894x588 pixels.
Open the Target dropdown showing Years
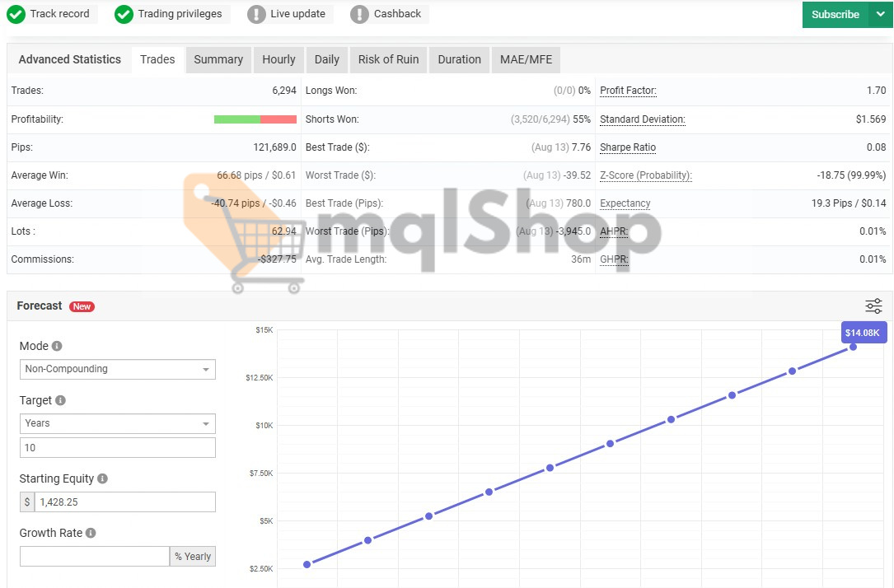(117, 423)
